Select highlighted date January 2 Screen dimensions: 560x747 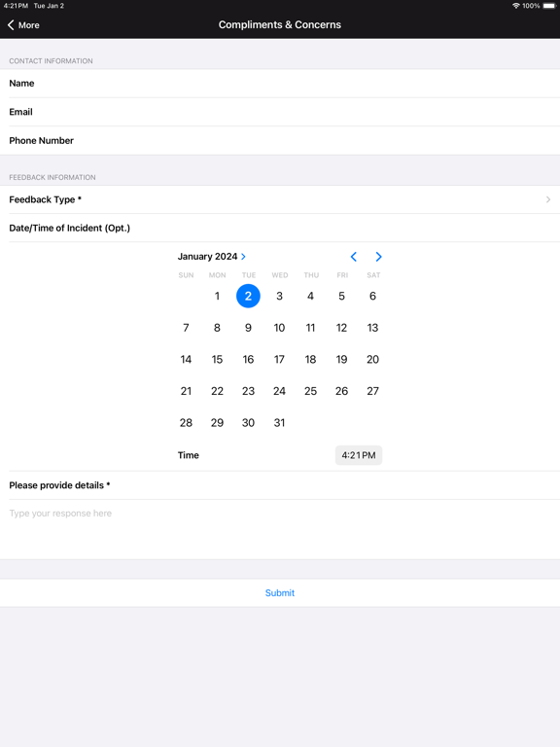click(x=248, y=296)
